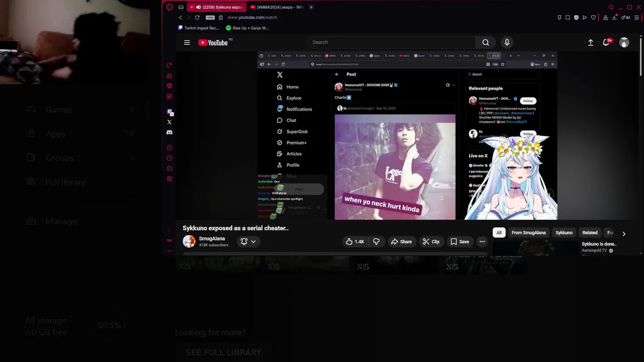Screen dimensions: 644x362
Task: Open the Sykkuno is done.. suggested video
Action: (x=599, y=244)
